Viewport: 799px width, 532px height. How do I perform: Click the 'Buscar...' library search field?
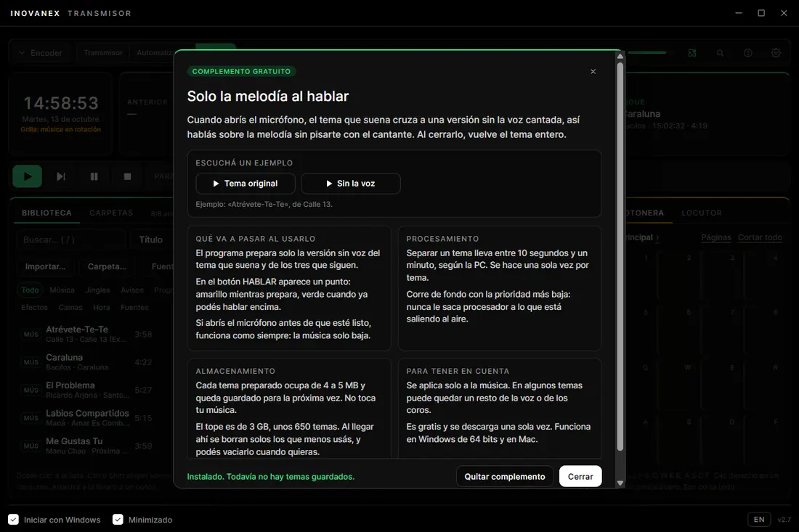(71, 240)
